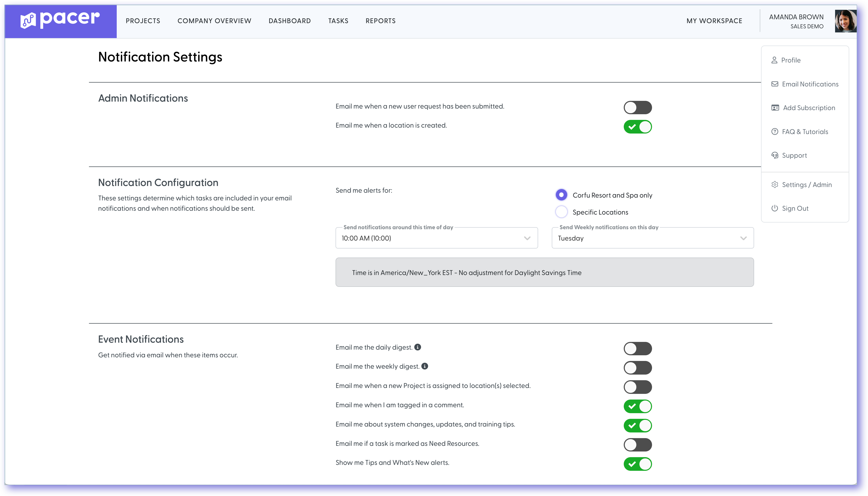The image size is (868, 496).
Task: Enable Need Resources task email toggle
Action: coord(638,445)
